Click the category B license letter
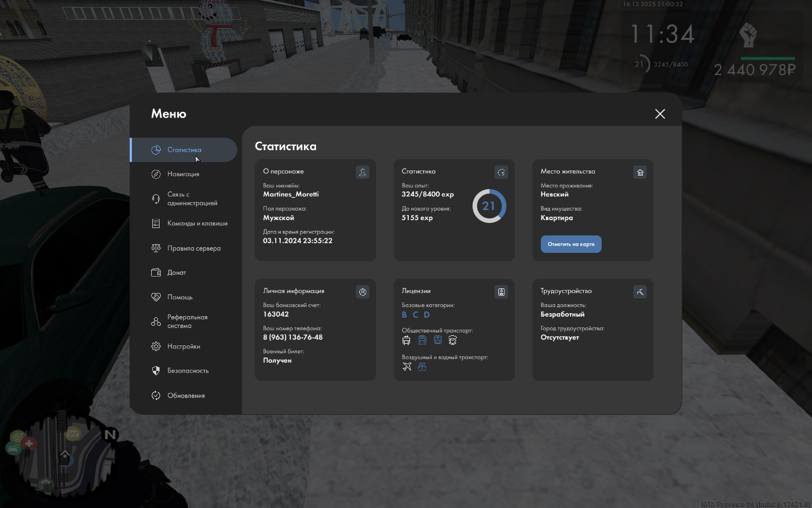812x508 pixels. [x=404, y=315]
